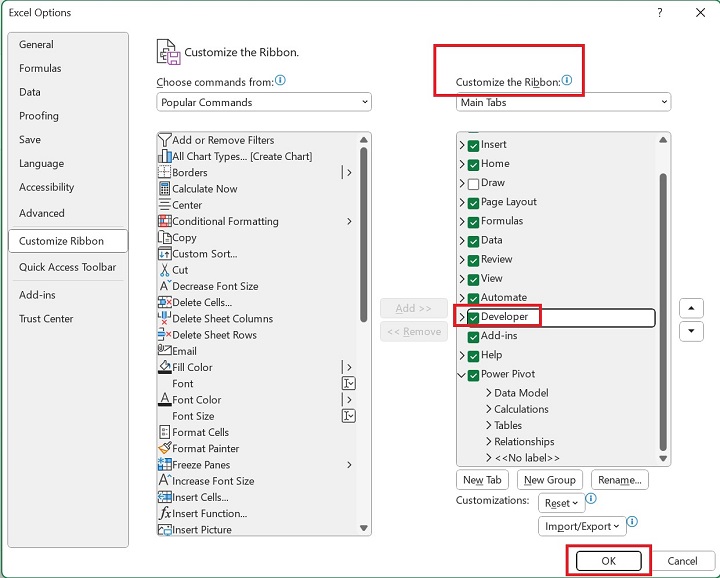This screenshot has width=720, height=578.
Task: Toggle the Power Pivot checkbox
Action: 474,375
